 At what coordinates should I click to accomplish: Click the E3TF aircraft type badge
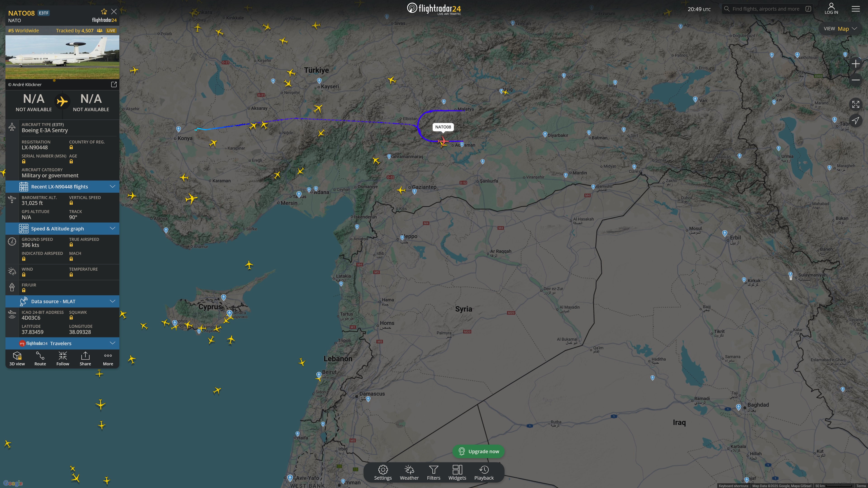point(44,13)
